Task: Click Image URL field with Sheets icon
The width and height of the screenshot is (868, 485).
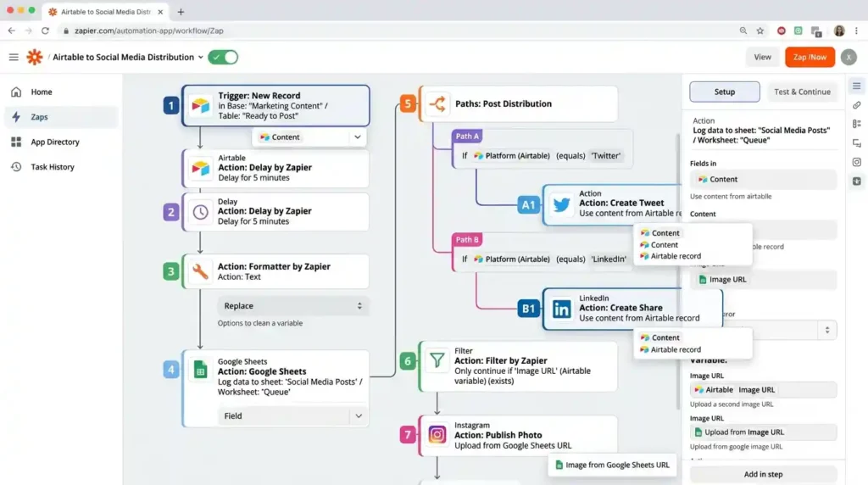Action: 763,280
